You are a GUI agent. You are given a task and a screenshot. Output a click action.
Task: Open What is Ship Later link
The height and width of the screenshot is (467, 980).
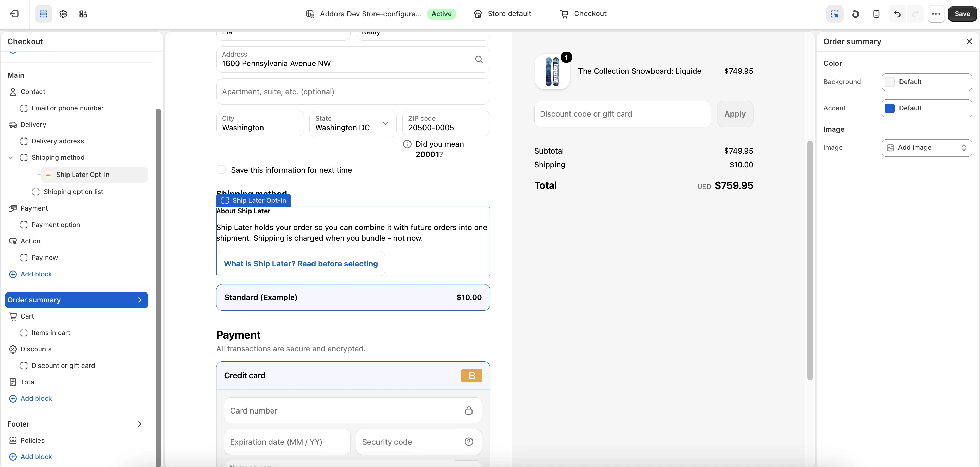tap(301, 263)
